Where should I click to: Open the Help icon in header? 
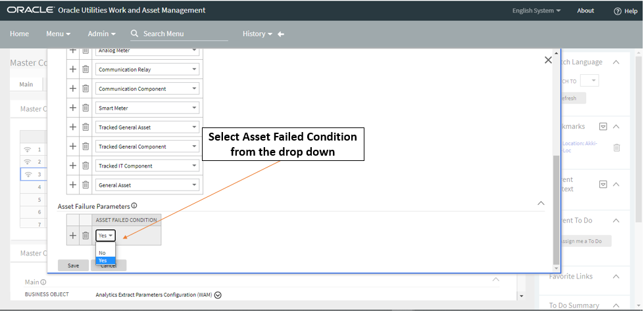pos(617,11)
